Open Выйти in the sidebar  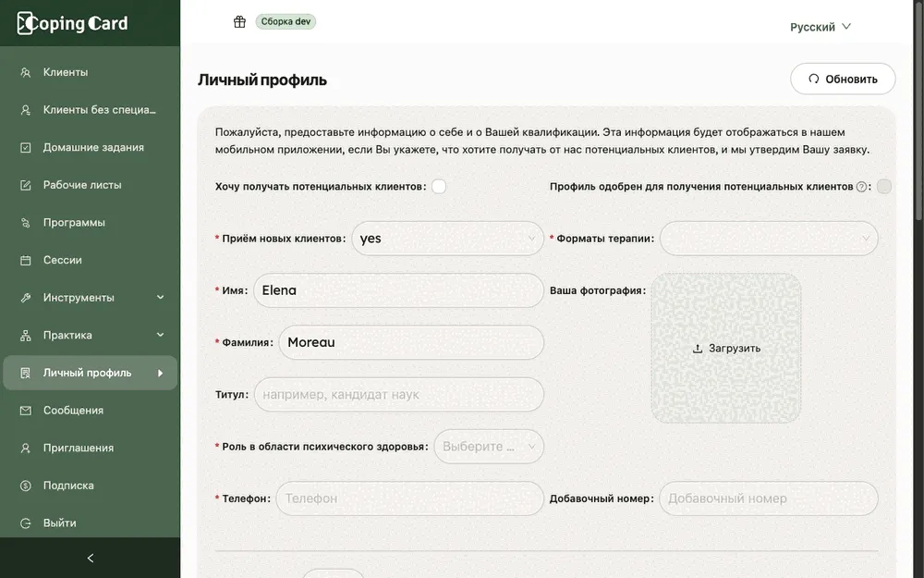pos(91,523)
